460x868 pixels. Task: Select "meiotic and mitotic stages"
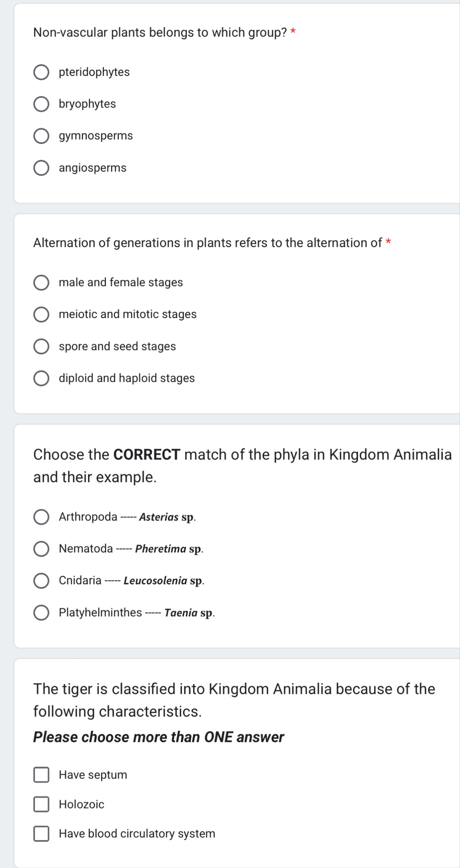[x=42, y=314]
